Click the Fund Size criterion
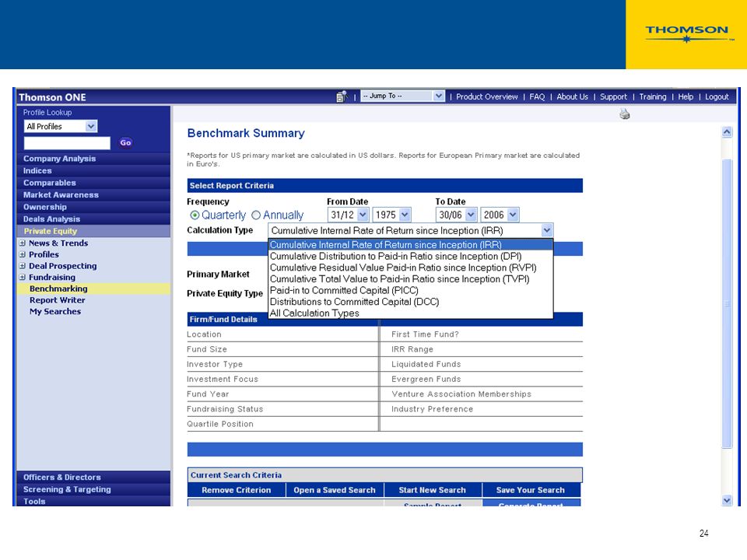Image resolution: width=747 pixels, height=560 pixels. 207,349
